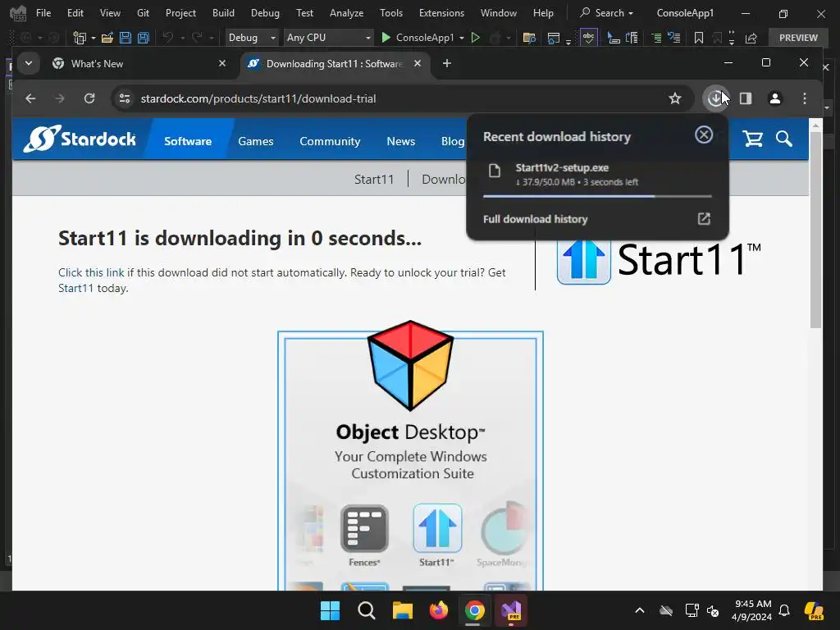View site information icon in address bar
This screenshot has height=630, width=840.
click(x=125, y=98)
